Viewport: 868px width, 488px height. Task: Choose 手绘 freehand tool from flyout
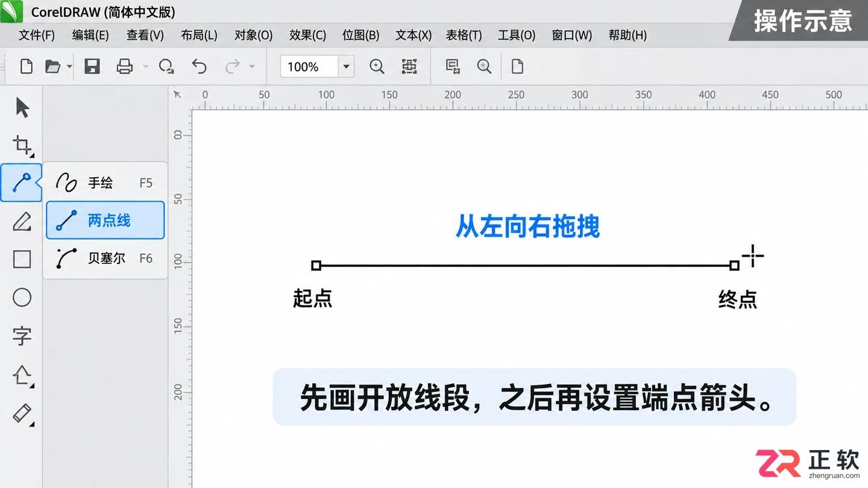(105, 183)
